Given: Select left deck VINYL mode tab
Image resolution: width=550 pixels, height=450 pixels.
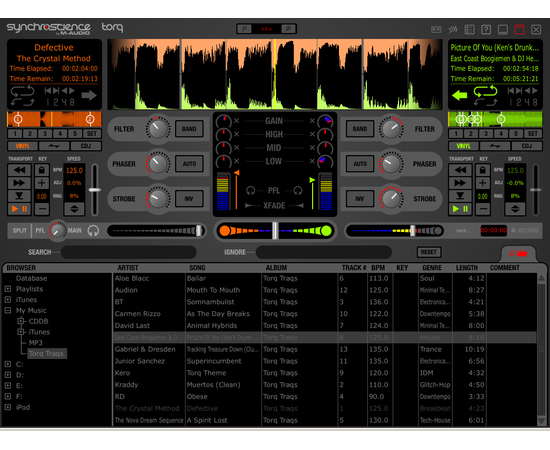Looking at the screenshot, I should 22,146.
